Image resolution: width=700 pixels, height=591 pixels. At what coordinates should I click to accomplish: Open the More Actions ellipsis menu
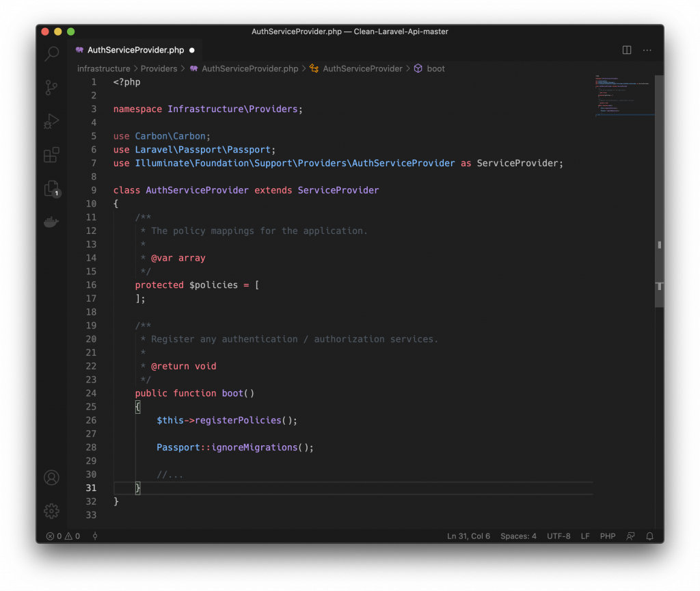coord(647,50)
